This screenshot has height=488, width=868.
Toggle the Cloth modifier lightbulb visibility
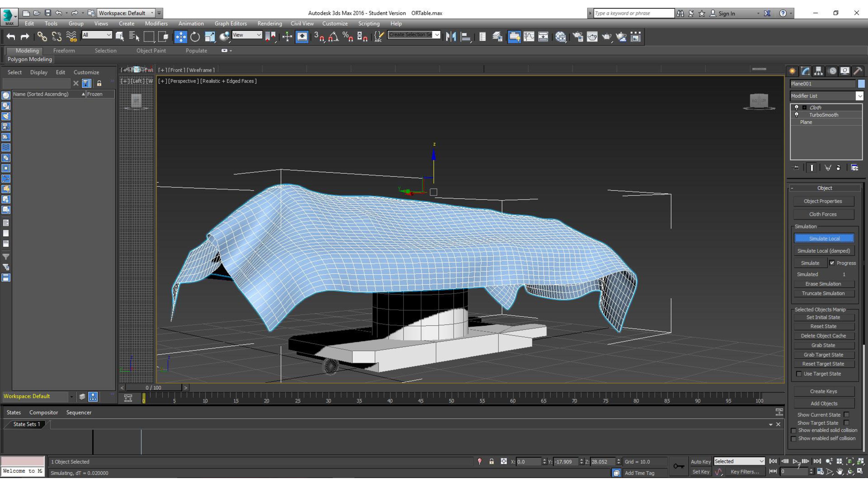797,107
